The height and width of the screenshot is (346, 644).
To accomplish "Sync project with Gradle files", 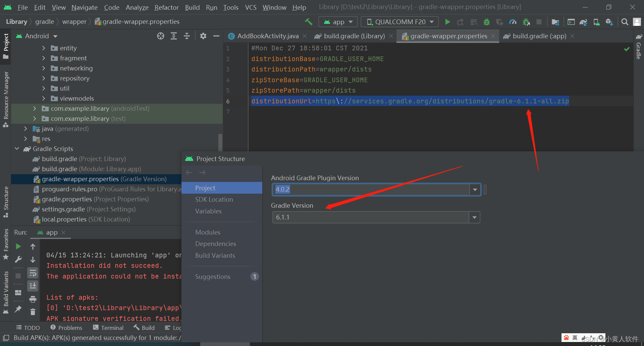I will pyautogui.click(x=583, y=21).
